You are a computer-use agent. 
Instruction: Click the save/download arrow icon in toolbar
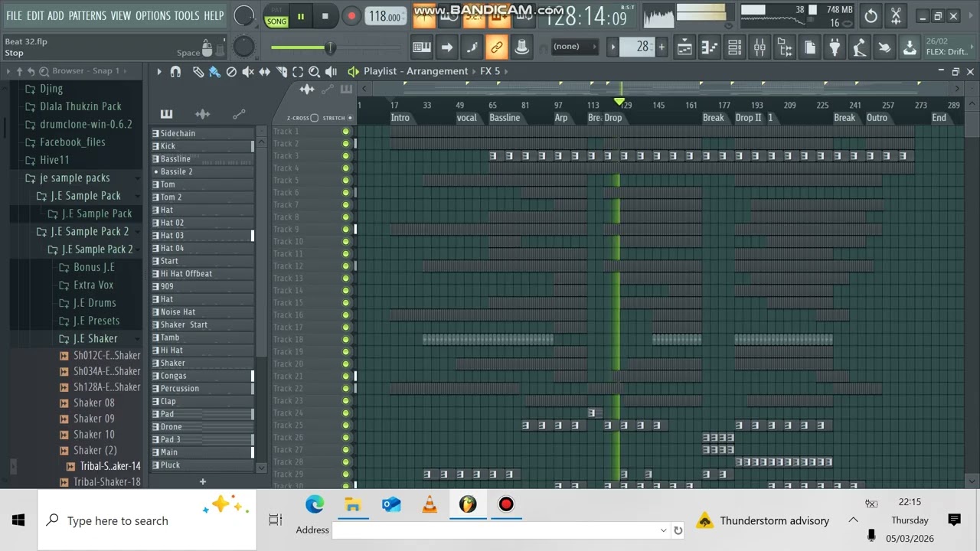tap(910, 47)
